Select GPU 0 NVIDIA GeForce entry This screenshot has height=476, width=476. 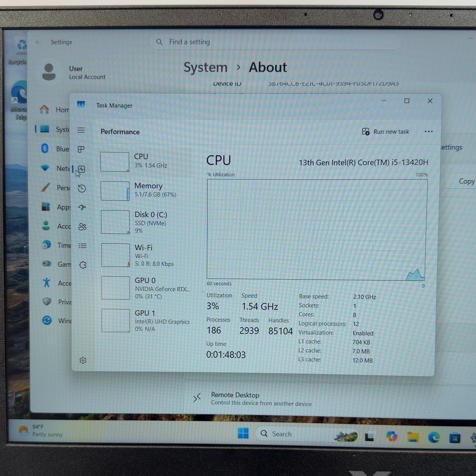146,288
